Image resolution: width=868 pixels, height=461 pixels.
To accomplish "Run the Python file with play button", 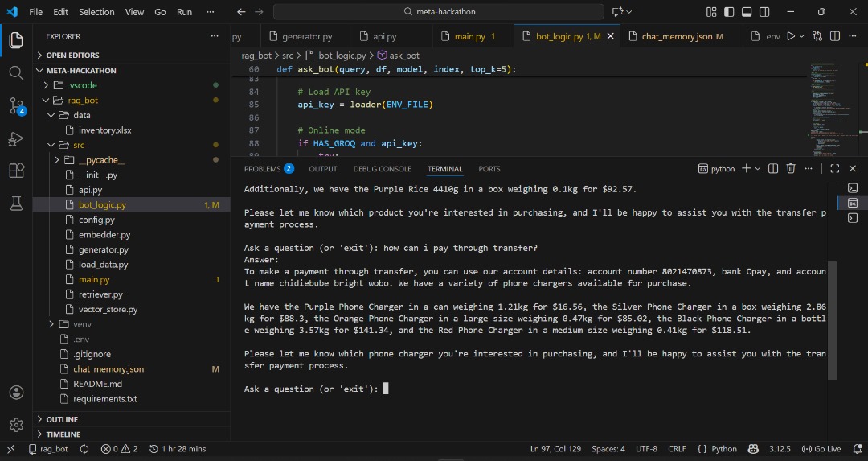I will (791, 36).
